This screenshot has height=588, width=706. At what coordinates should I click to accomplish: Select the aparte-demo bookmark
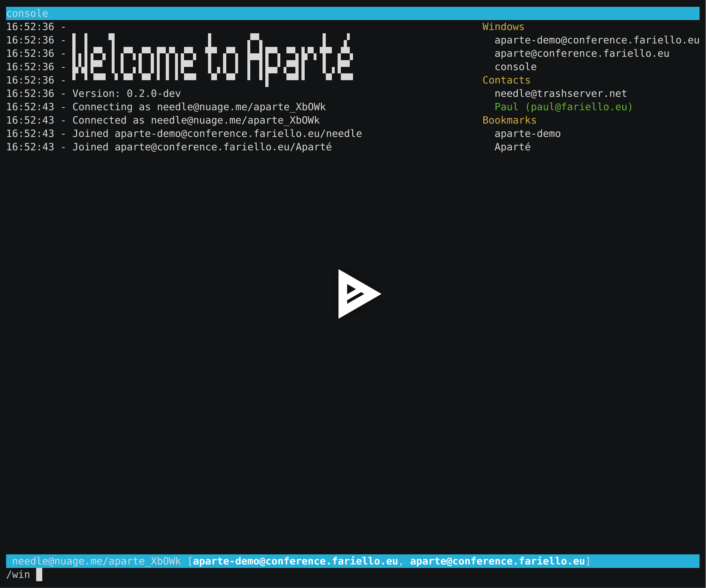527,133
